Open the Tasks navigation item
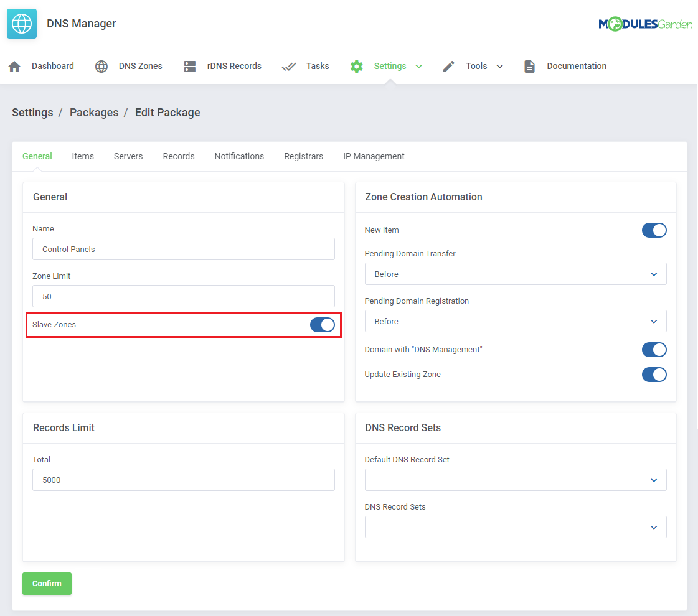The height and width of the screenshot is (616, 698). click(x=318, y=67)
